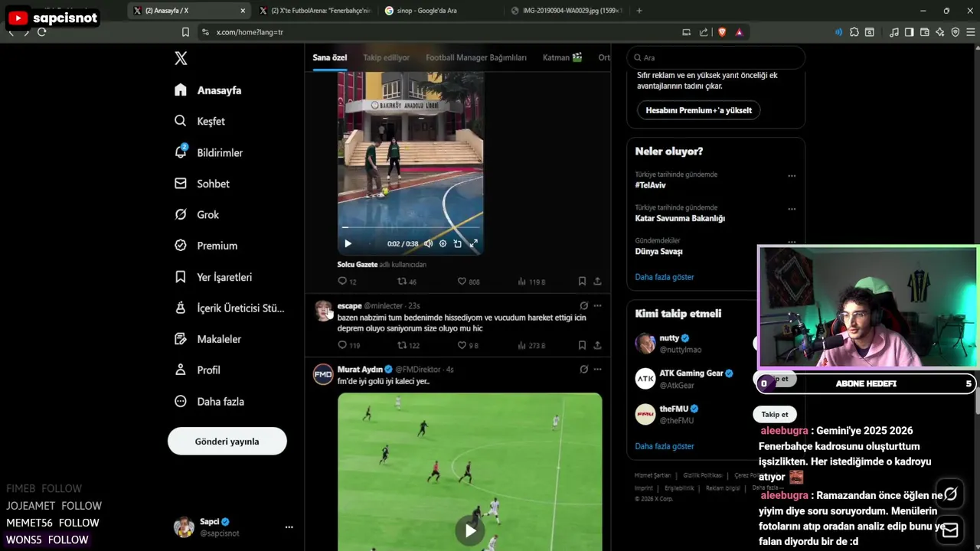Like the Solcu Gazete video post
This screenshot has width=980, height=551.
point(468,282)
